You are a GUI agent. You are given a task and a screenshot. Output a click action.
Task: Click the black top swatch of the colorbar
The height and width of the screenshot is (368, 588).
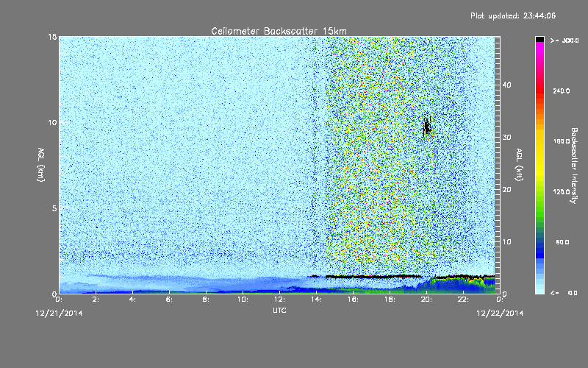tap(539, 39)
